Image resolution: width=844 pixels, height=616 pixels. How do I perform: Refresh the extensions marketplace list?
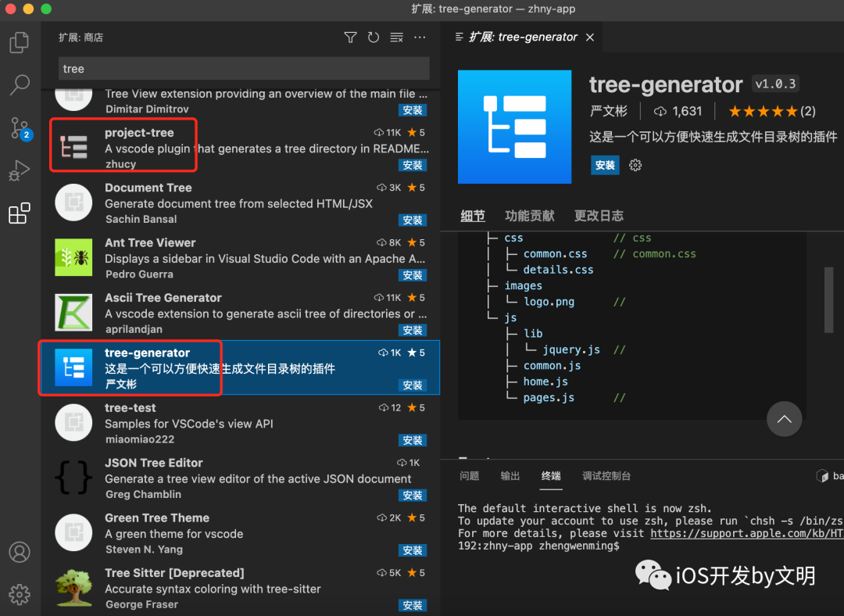(373, 38)
